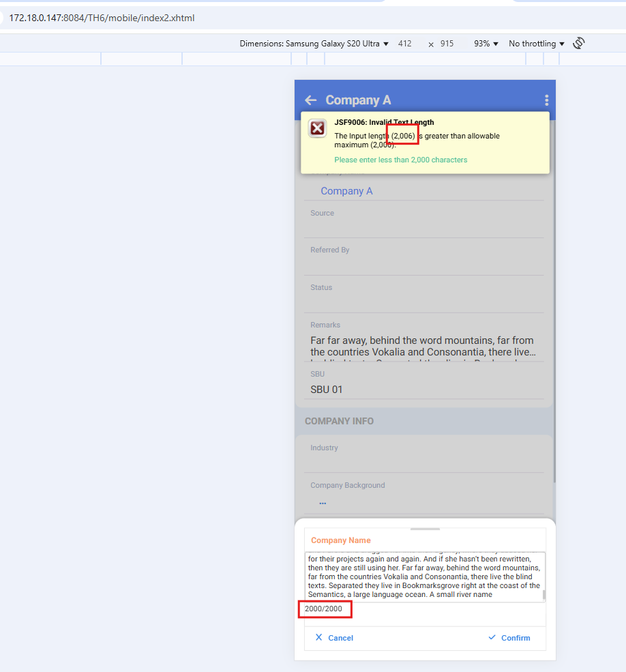Click the Company Background ellipsis value
This screenshot has height=672, width=626.
point(323,503)
